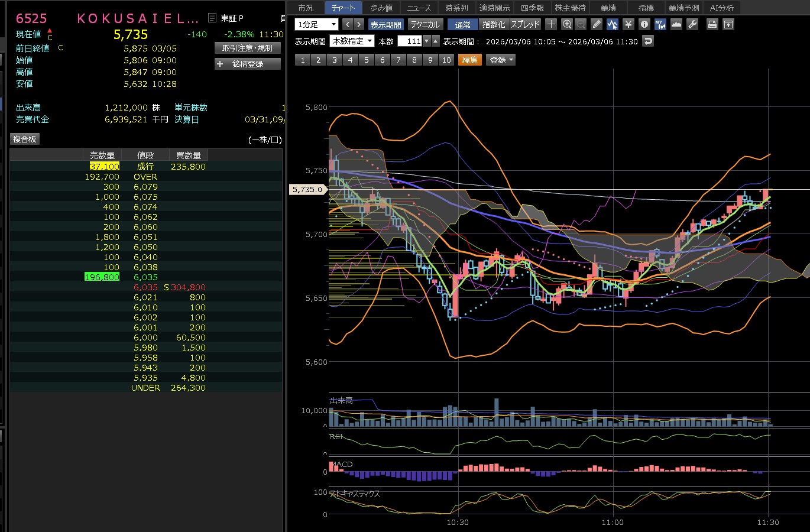Switch to the 四季報 tab
Viewport: 810px width, 532px height.
[532, 8]
